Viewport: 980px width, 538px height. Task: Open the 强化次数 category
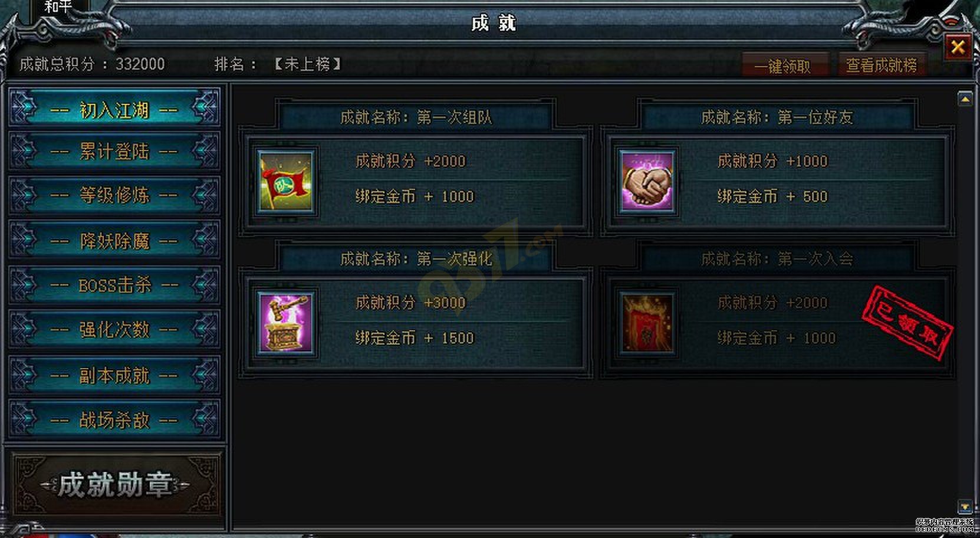click(x=114, y=329)
